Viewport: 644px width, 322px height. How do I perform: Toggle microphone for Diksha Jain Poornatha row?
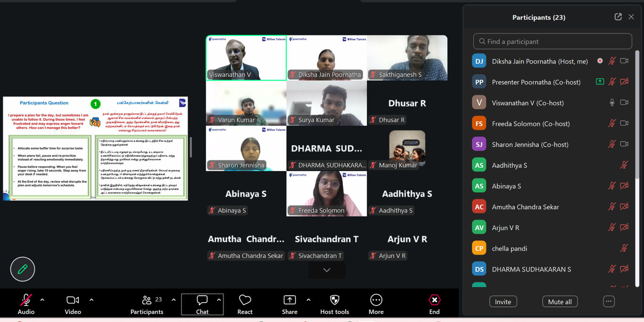[x=612, y=61]
